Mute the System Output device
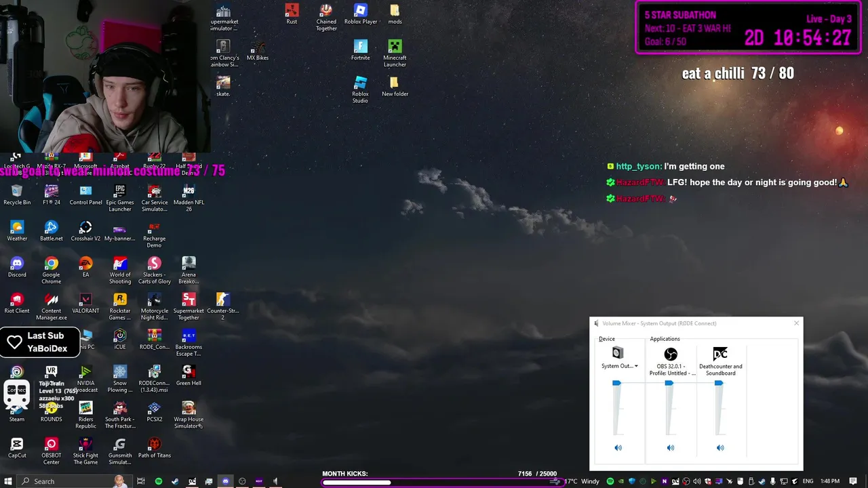Image resolution: width=868 pixels, height=488 pixels. click(618, 447)
